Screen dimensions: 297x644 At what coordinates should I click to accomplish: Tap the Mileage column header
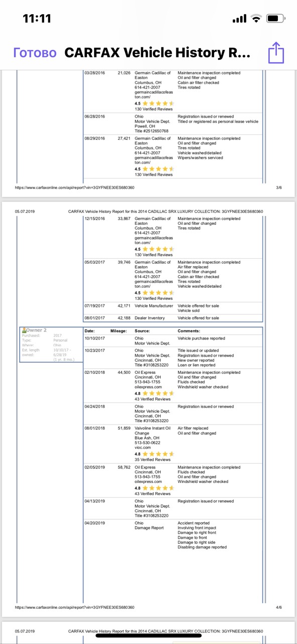(119, 331)
